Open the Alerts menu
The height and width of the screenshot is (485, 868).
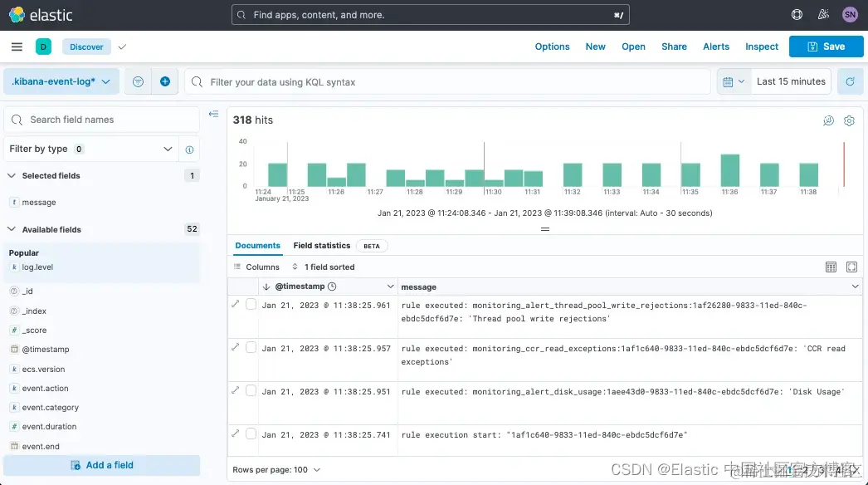tap(716, 47)
